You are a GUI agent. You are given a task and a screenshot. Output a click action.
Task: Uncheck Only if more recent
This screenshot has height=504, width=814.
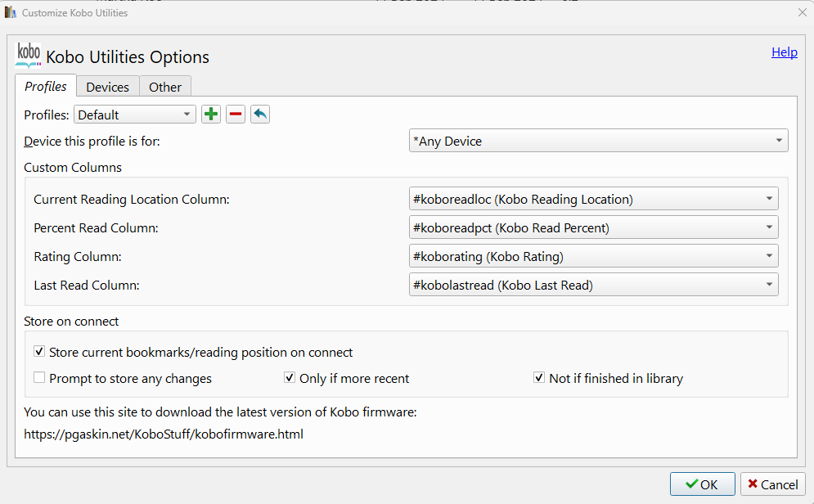click(x=290, y=378)
